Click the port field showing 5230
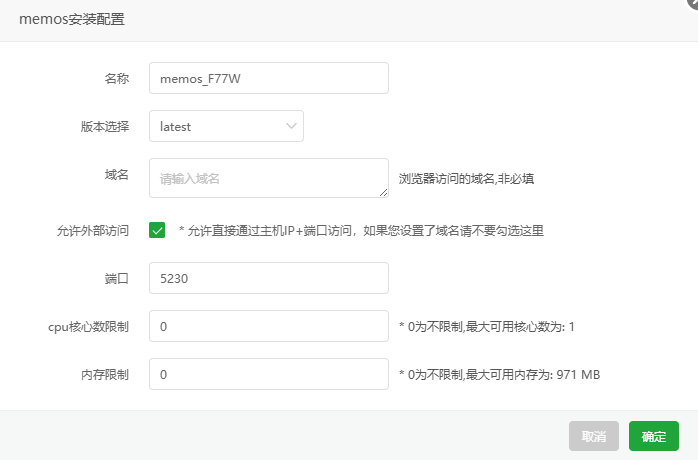Image resolution: width=698 pixels, height=460 pixels. coord(269,278)
